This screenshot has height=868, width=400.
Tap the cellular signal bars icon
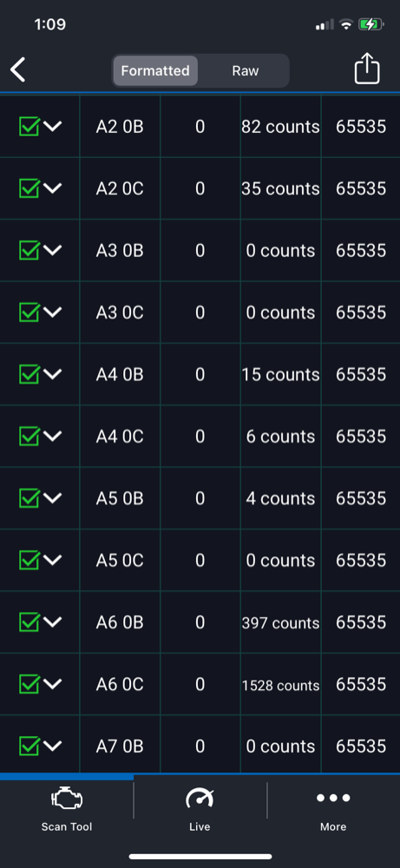tap(325, 24)
